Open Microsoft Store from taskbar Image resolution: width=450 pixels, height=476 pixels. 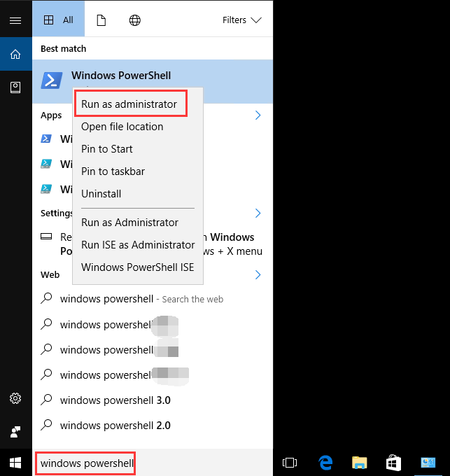[393, 463]
